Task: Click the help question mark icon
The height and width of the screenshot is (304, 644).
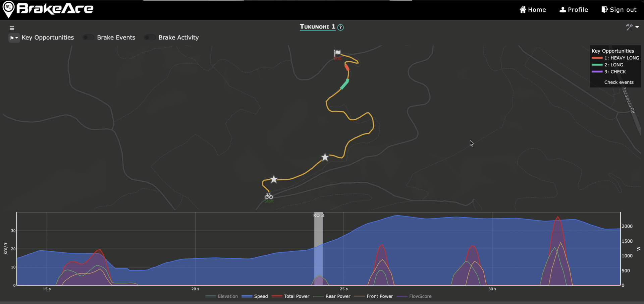Action: tap(340, 27)
